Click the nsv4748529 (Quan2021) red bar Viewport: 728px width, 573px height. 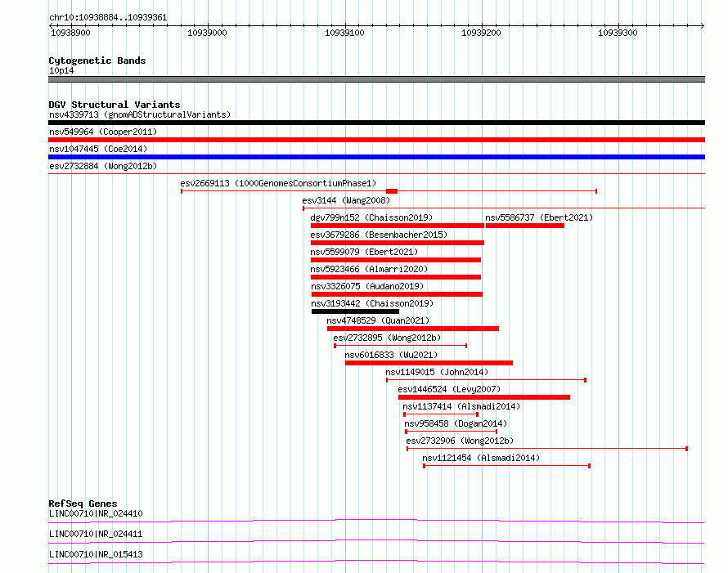click(x=413, y=329)
